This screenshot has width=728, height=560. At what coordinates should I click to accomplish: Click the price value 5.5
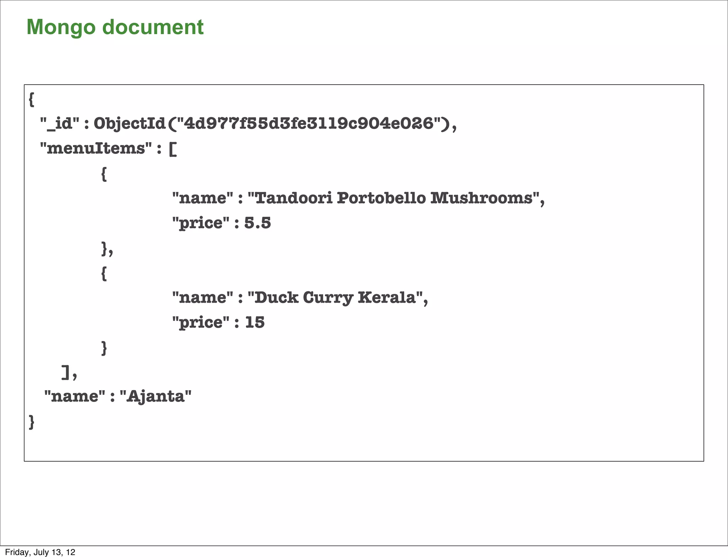click(257, 223)
